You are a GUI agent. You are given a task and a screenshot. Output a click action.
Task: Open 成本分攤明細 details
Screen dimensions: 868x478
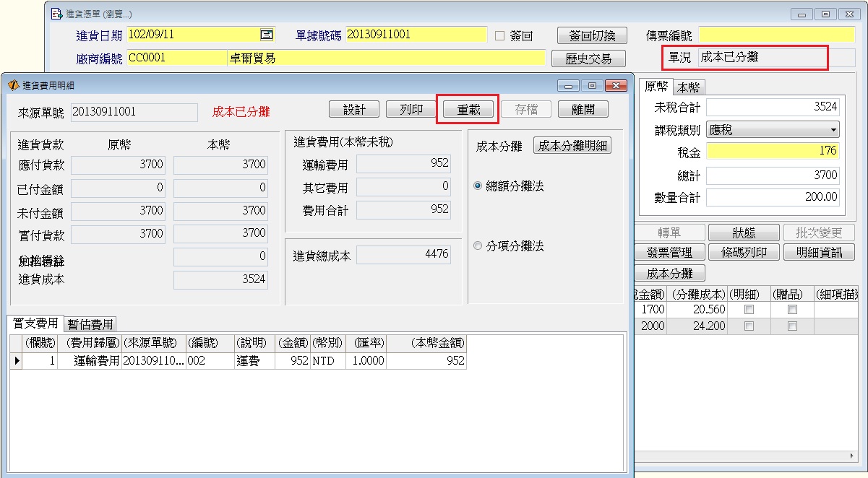[x=572, y=146]
